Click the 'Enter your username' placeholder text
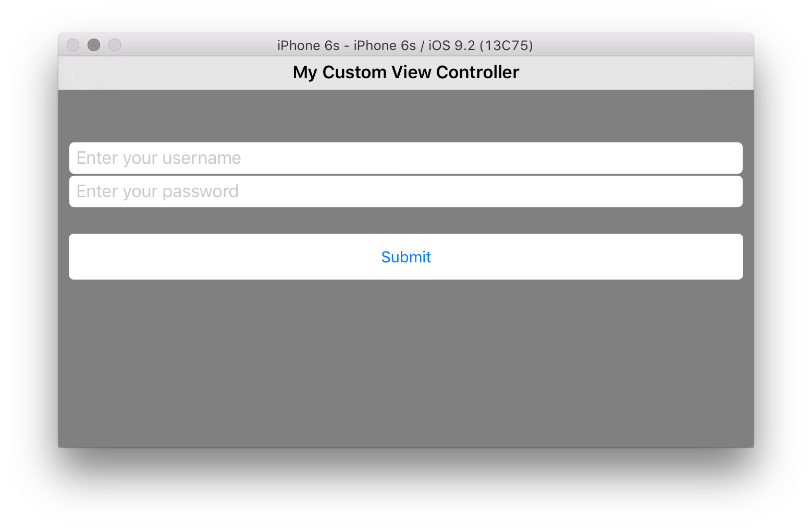The width and height of the screenshot is (812, 531). 158,158
